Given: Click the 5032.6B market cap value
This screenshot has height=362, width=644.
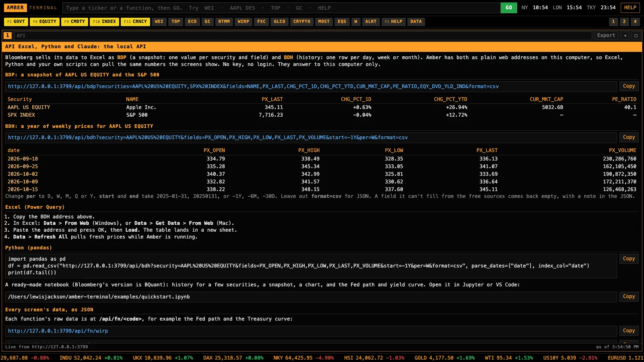Looking at the screenshot, I should point(553,107).
